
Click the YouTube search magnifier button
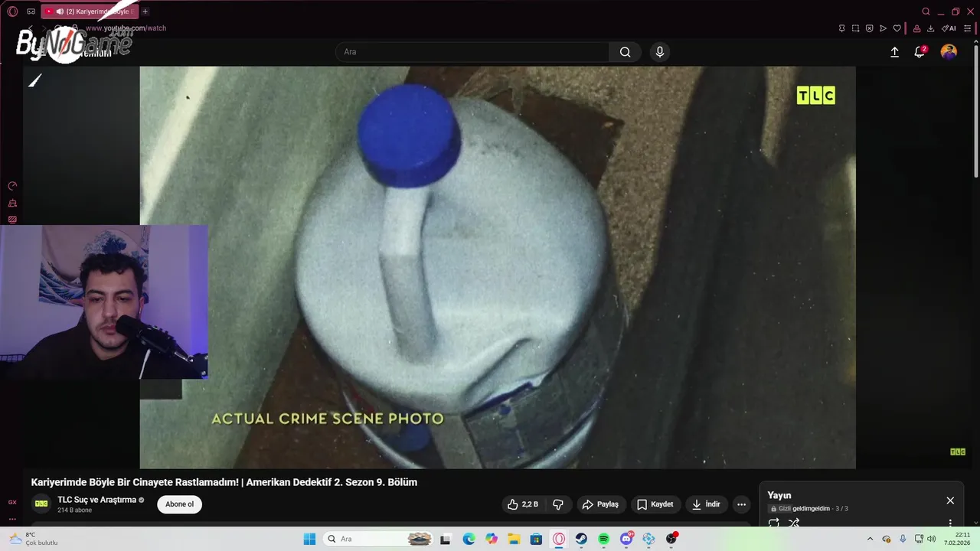(x=626, y=52)
